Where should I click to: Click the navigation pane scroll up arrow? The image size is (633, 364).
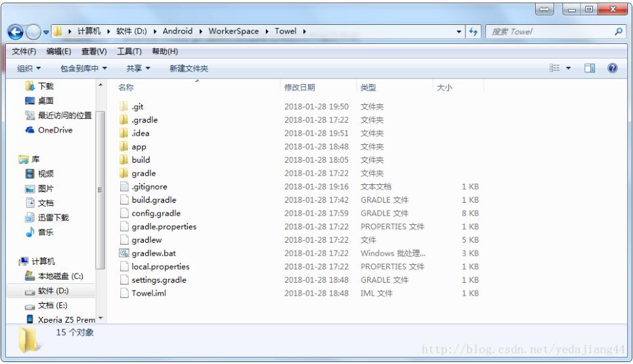(x=100, y=85)
